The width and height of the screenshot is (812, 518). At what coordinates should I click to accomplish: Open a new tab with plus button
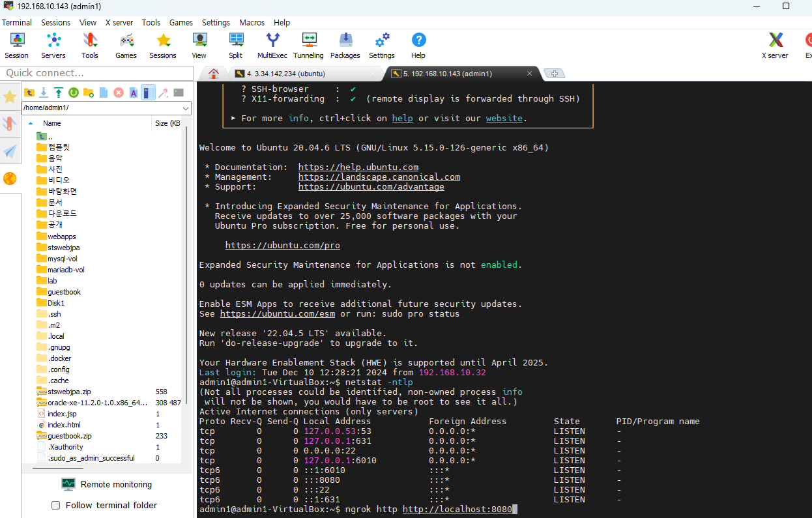click(x=554, y=74)
